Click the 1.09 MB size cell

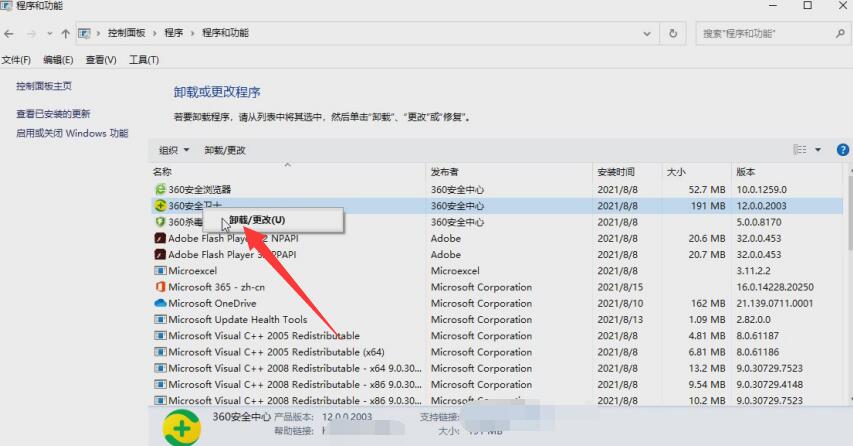[707, 319]
